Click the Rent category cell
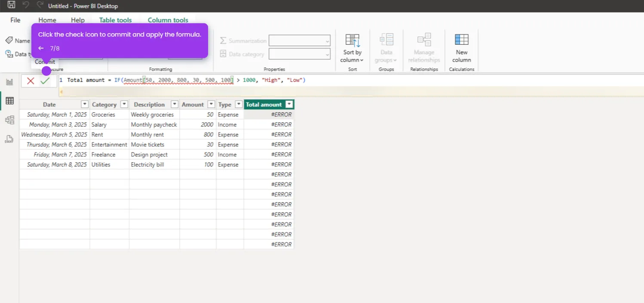This screenshot has height=303, width=644. point(110,134)
